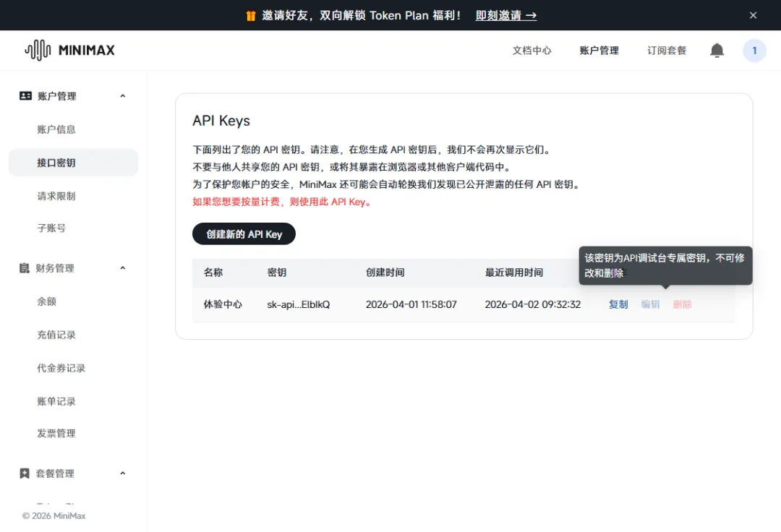Screen dimensions: 781x532
Task: Collapse the 账户管理 sidebar section
Action: tap(122, 95)
